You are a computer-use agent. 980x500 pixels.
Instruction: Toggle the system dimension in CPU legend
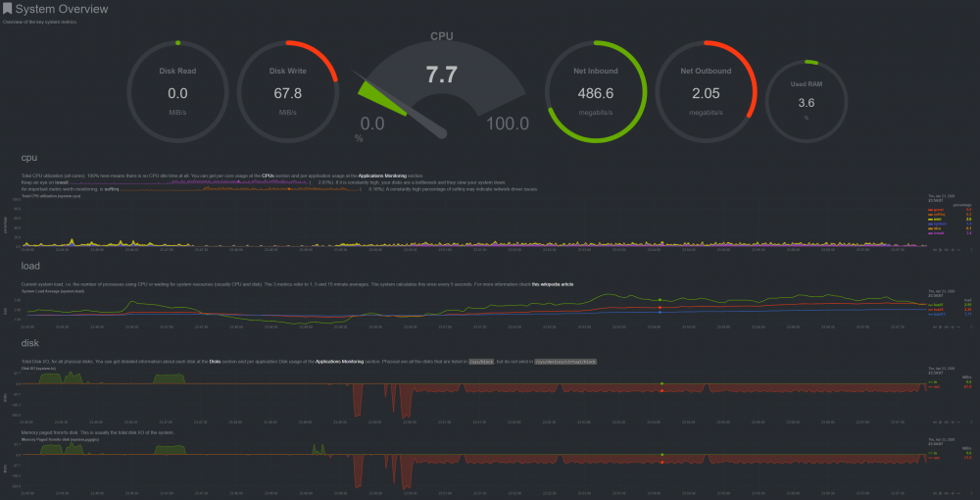(x=938, y=224)
